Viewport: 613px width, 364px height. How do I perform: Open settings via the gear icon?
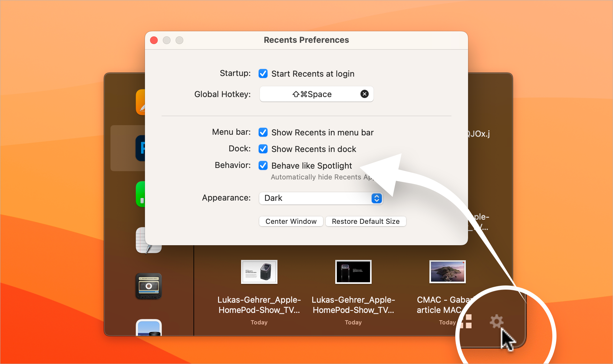point(496,321)
